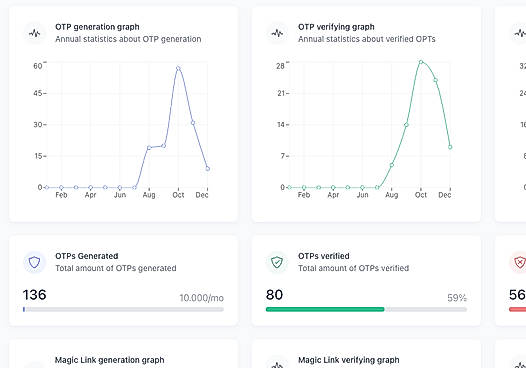Select the September data point on OTP verifying graph
Viewport: 526px width, 368px height.
(406, 125)
